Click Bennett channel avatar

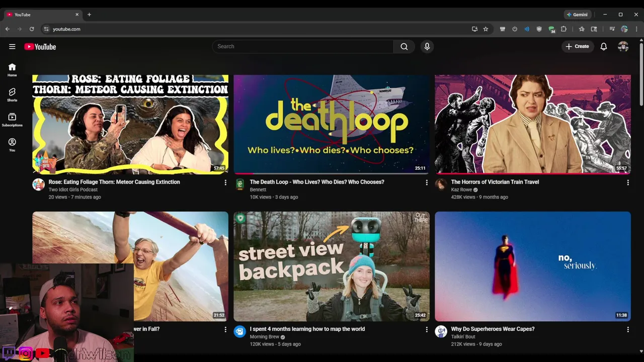(240, 185)
